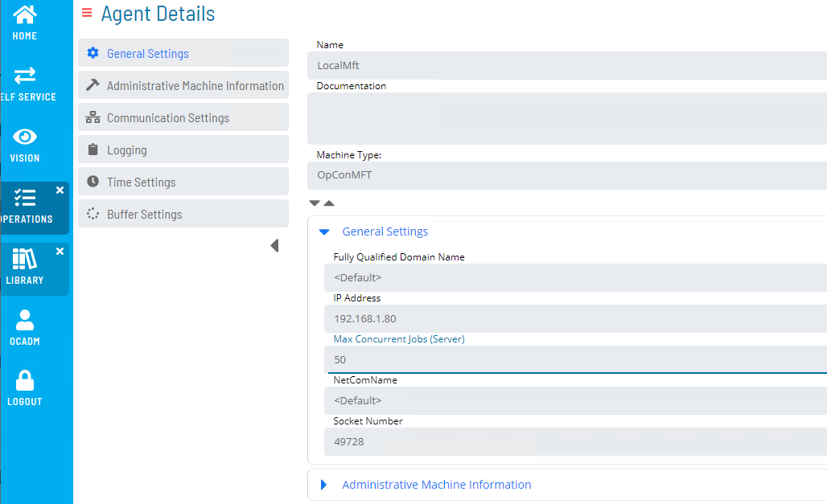Close the Library sidebar tab
The image size is (827, 504).
coord(60,252)
